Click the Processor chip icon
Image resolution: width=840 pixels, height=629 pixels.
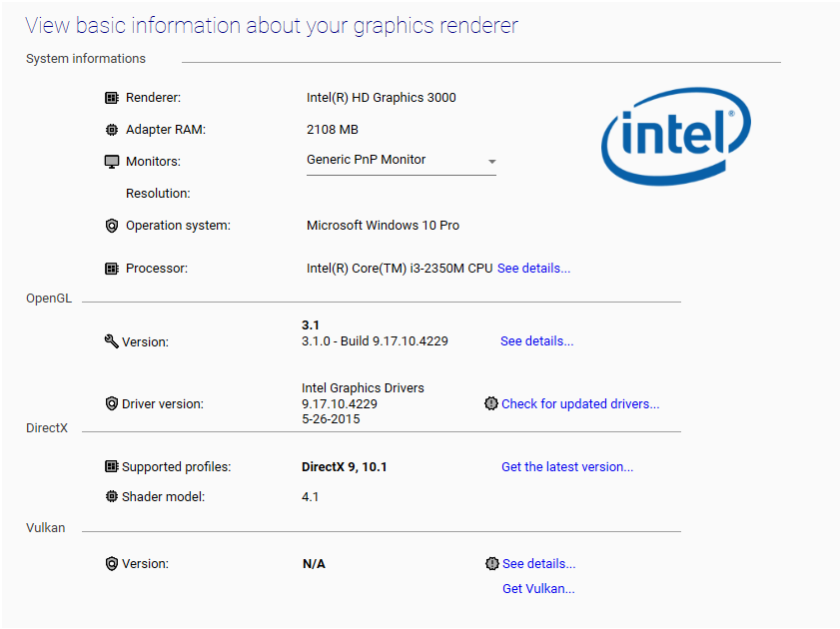click(112, 269)
